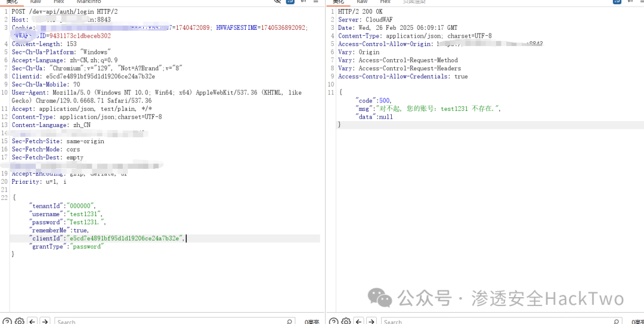Screen dimensions: 644x324
Task: Click the Sec-Fetch-Site: same-origin header
Action: click(57, 141)
